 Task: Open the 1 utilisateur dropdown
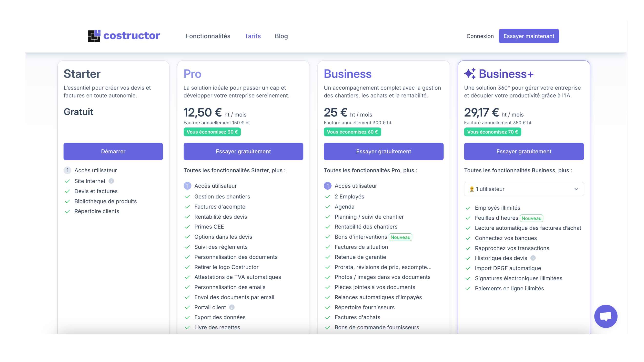[523, 189]
